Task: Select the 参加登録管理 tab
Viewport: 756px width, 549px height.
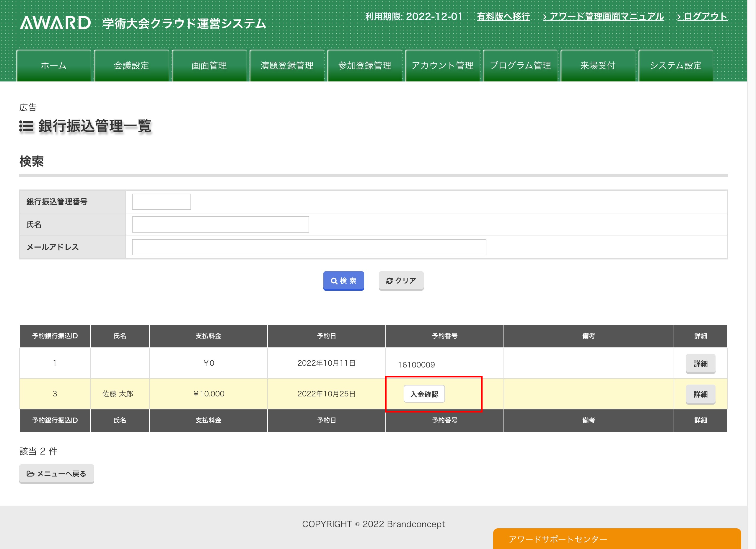Action: (x=365, y=66)
